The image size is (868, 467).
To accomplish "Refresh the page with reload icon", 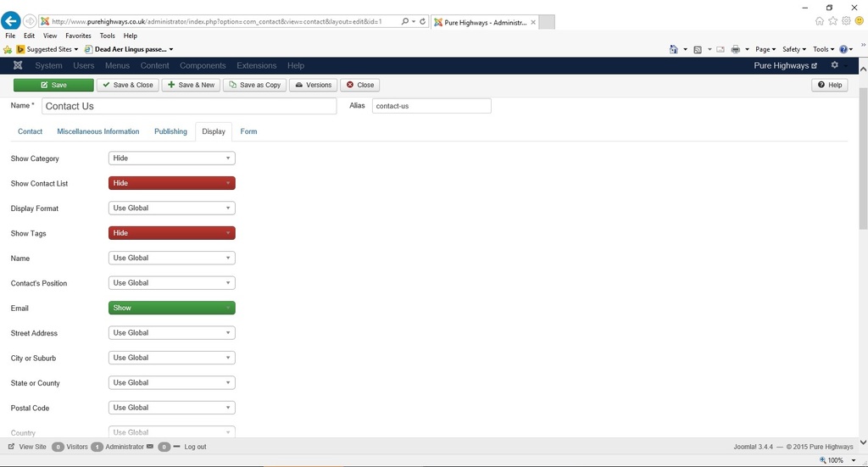I will click(422, 21).
